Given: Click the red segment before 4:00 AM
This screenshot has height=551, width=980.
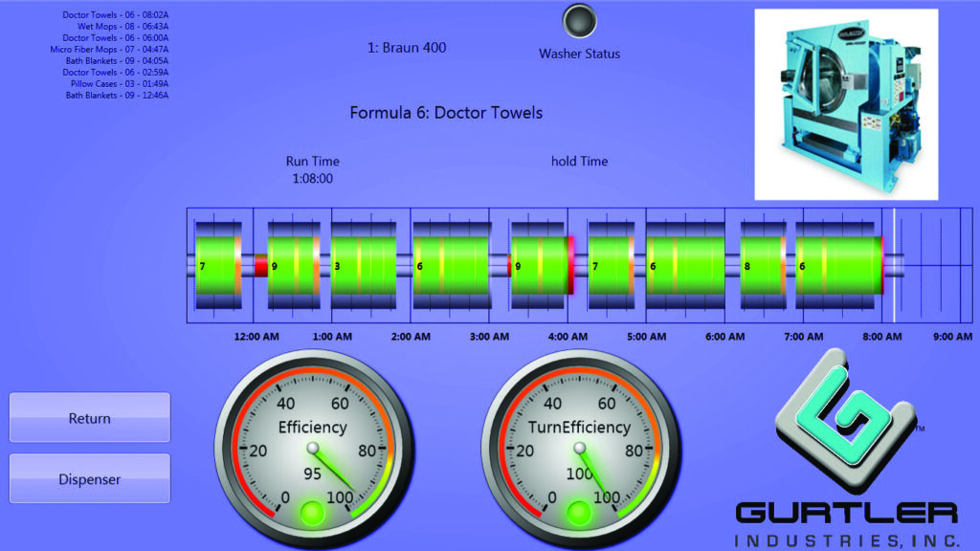Looking at the screenshot, I should [570, 265].
